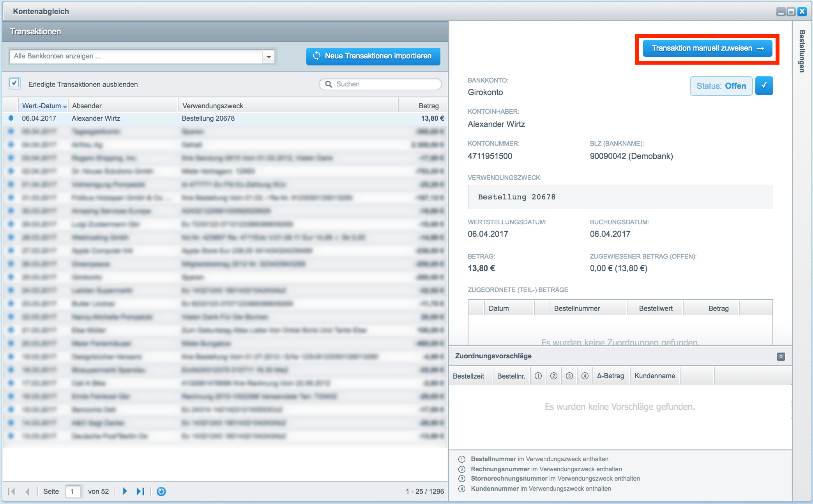
Task: Go to previous page arrow
Action: [27, 492]
